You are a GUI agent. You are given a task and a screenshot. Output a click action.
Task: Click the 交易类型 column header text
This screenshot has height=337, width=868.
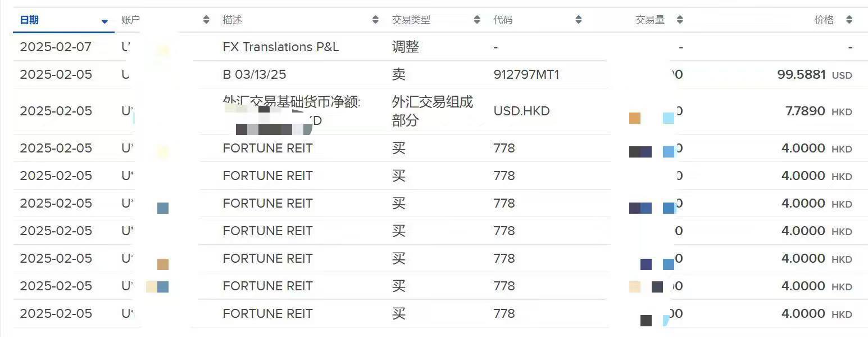pos(411,20)
